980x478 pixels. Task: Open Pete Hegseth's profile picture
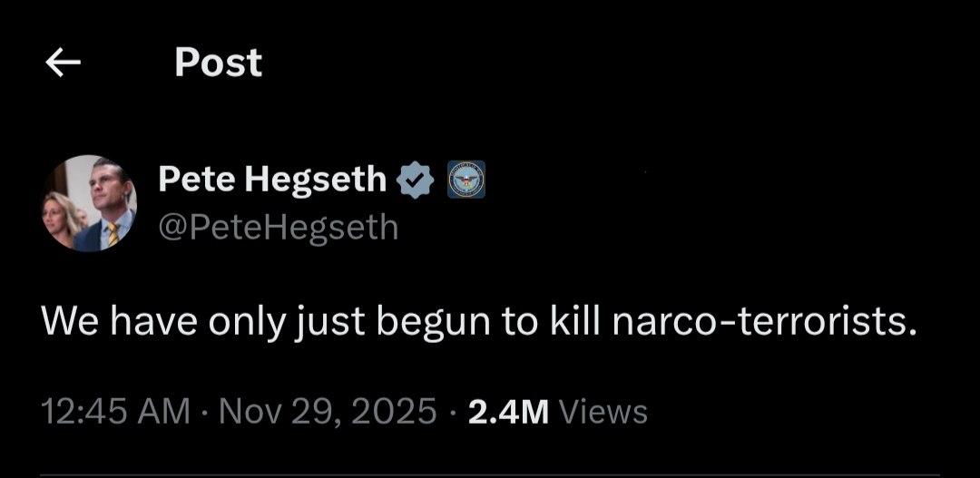click(x=88, y=203)
